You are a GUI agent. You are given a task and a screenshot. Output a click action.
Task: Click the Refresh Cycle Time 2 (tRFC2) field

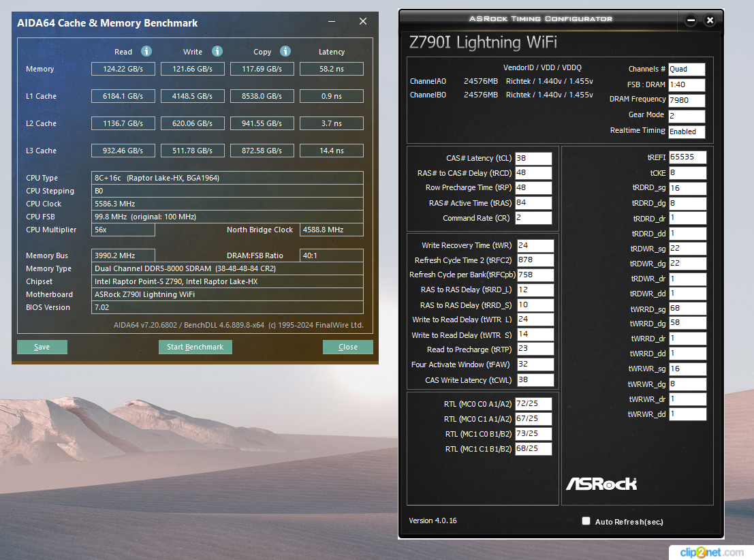pos(535,260)
